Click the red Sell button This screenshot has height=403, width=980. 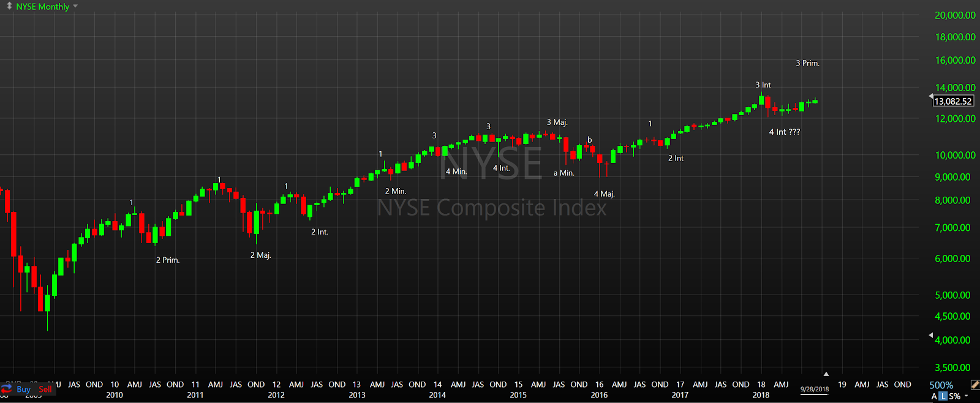(x=45, y=389)
